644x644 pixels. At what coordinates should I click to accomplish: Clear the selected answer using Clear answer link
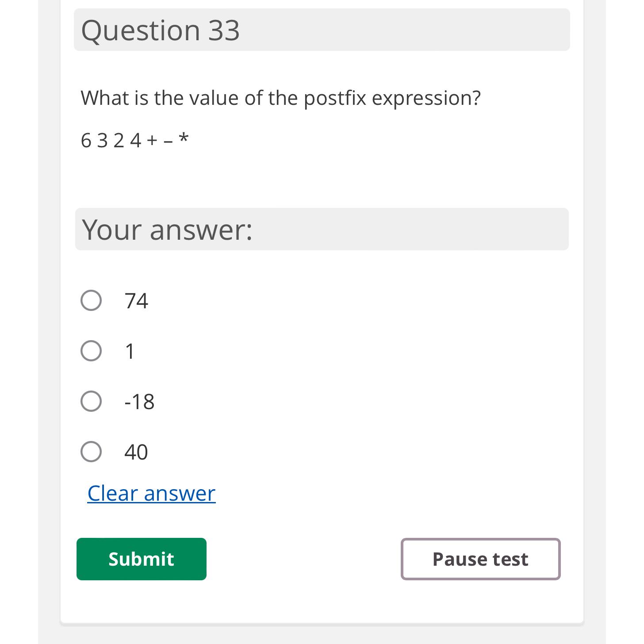[151, 493]
